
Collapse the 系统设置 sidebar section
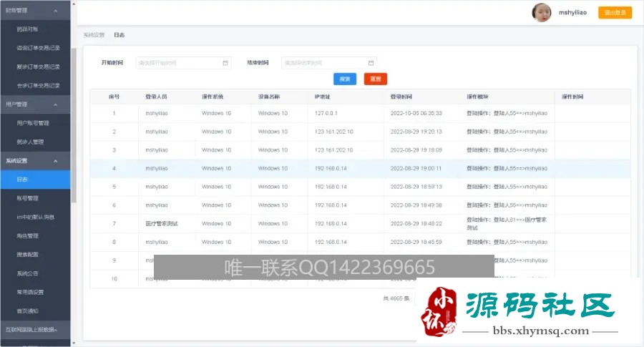[55, 161]
